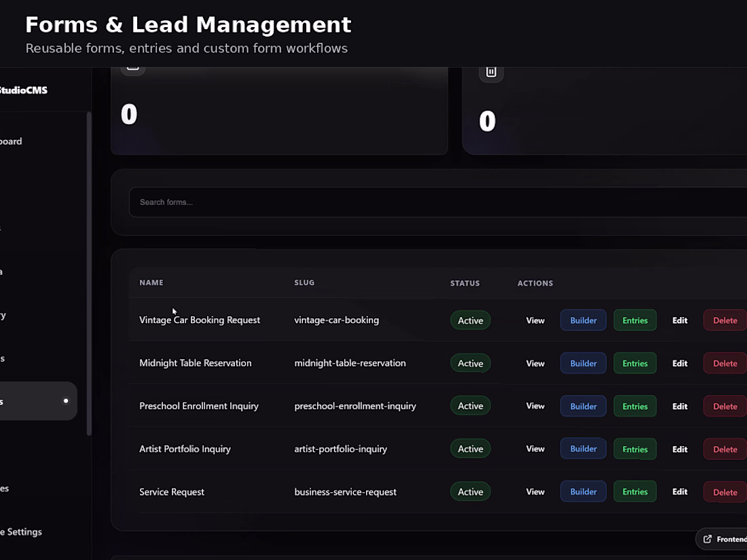
Task: Open Builder for Midnight Table Reservation
Action: click(583, 363)
